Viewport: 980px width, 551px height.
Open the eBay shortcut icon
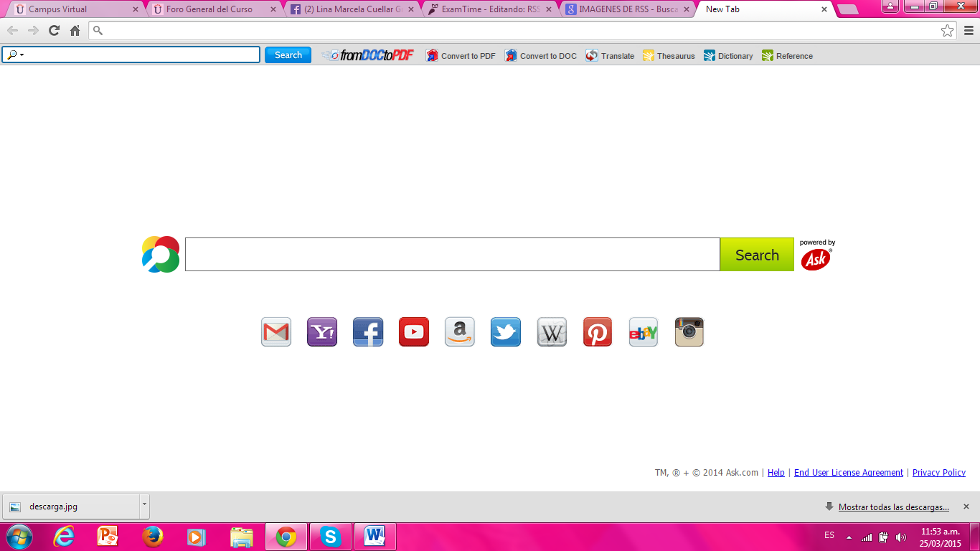click(644, 332)
